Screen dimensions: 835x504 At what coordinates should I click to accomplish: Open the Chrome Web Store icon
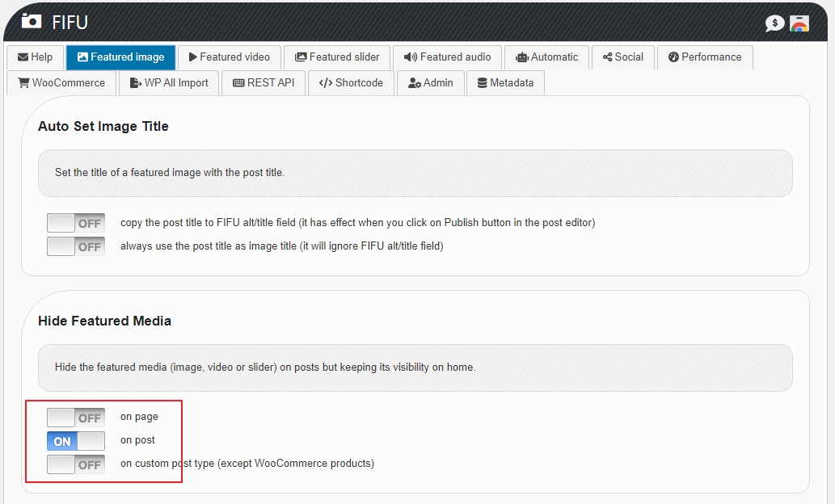(799, 23)
